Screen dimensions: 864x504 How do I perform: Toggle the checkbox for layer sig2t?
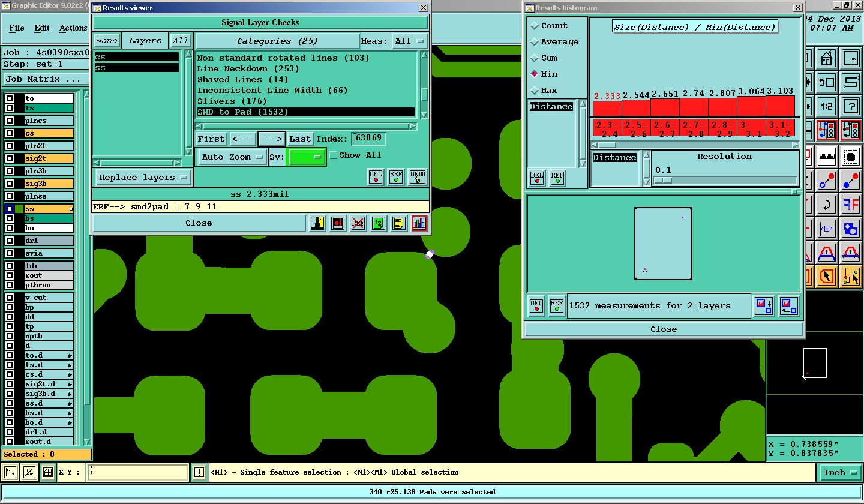pos(10,158)
